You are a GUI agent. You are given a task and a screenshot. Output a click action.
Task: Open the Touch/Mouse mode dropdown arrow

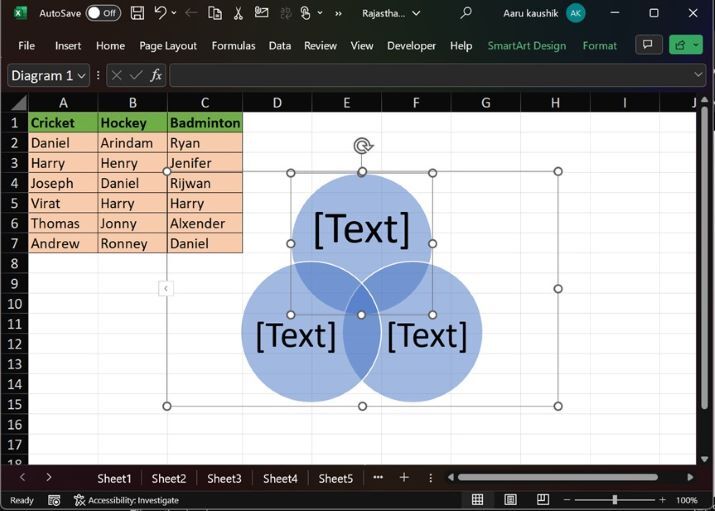coord(320,13)
